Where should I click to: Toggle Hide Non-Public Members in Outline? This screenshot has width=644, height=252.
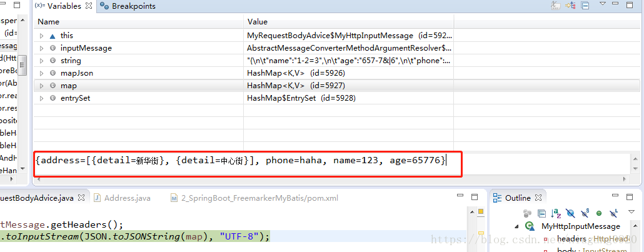[x=599, y=213]
